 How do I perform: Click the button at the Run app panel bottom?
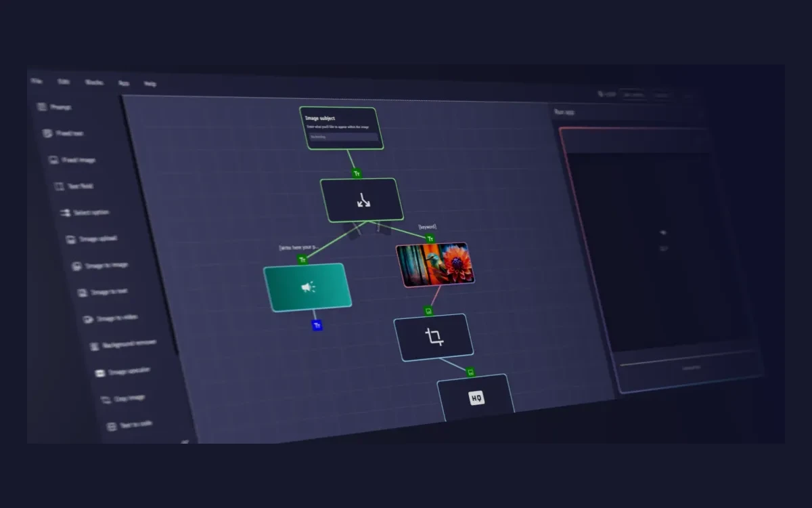click(x=691, y=368)
